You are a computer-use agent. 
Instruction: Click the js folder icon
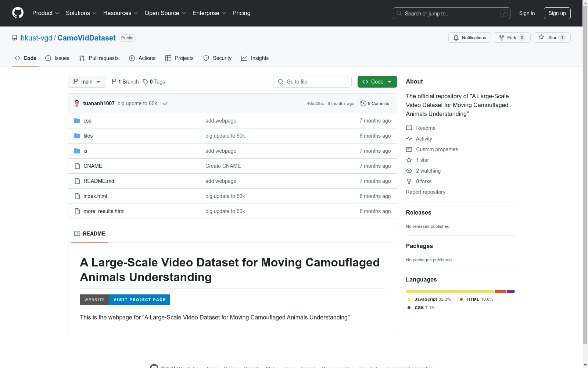[77, 151]
